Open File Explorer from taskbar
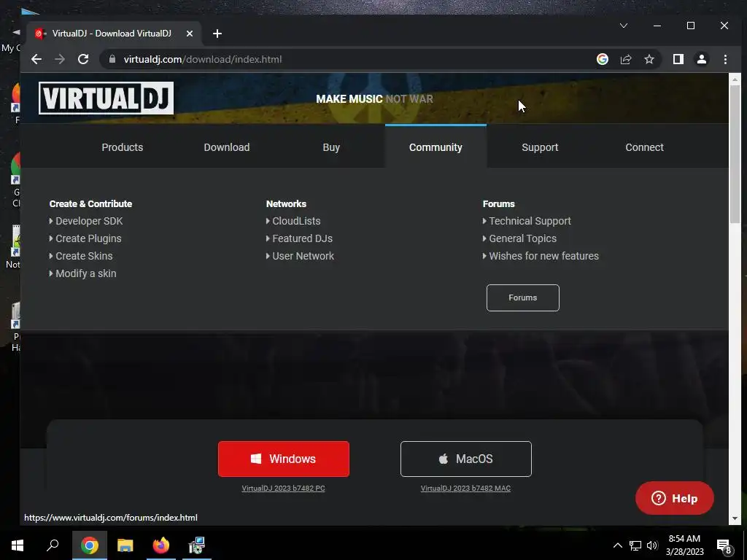 pos(125,545)
